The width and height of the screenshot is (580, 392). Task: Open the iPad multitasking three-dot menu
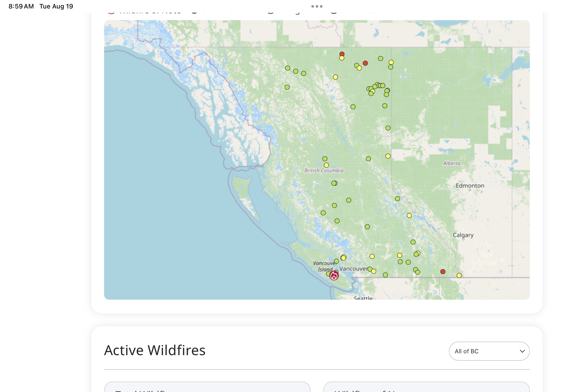tap(317, 6)
